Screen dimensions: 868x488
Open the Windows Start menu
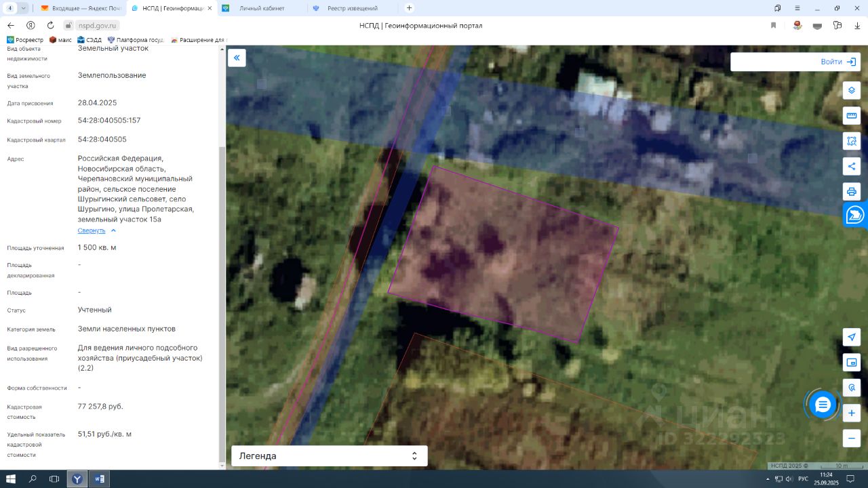point(11,479)
